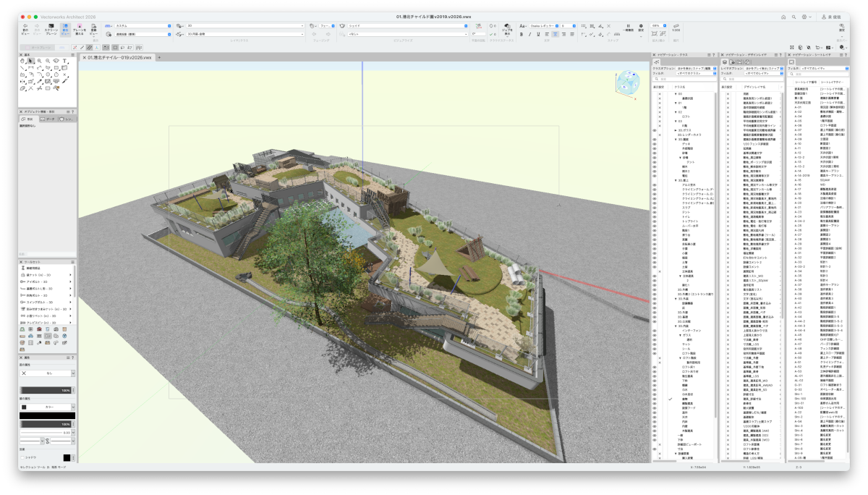Toggle right-align text button
This screenshot has width=868, height=495.
coord(563,34)
